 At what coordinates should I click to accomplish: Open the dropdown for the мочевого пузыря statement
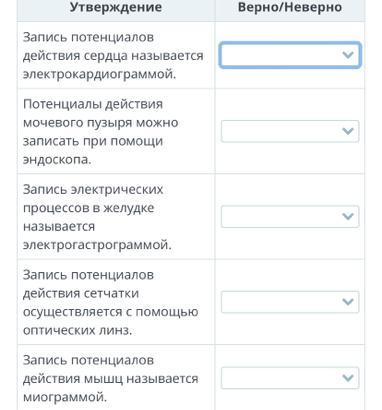[x=290, y=131]
